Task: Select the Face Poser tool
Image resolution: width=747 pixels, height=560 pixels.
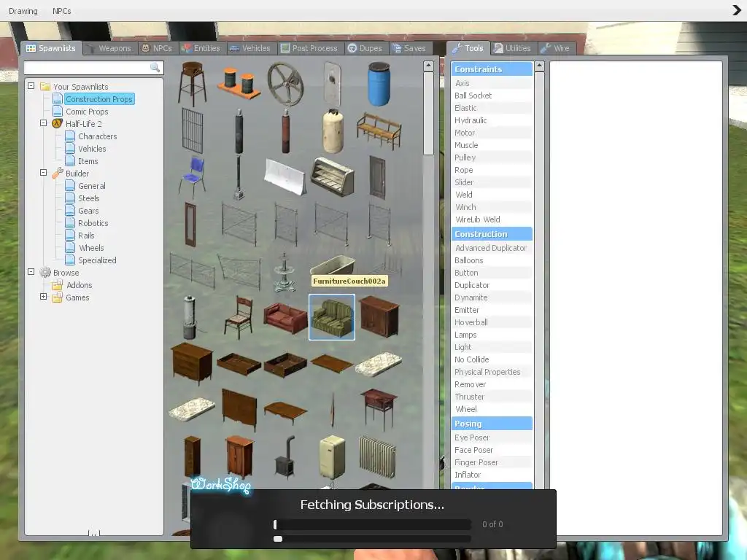Action: pos(492,450)
